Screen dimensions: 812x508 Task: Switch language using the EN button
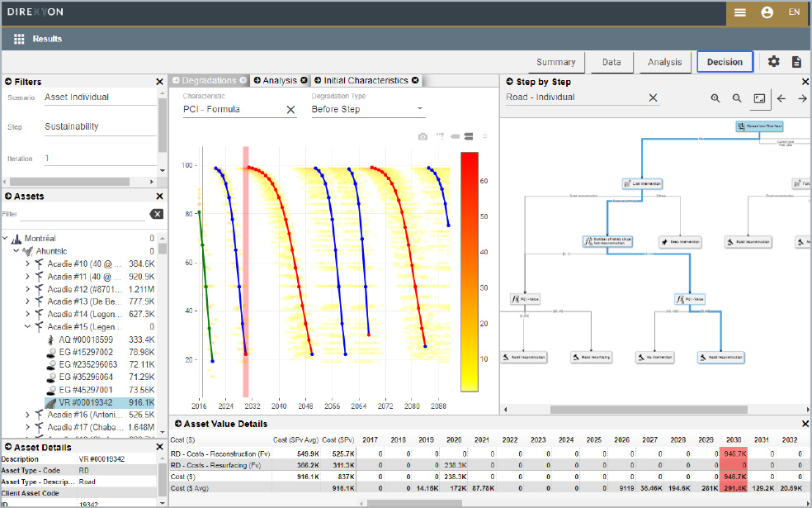(x=794, y=12)
